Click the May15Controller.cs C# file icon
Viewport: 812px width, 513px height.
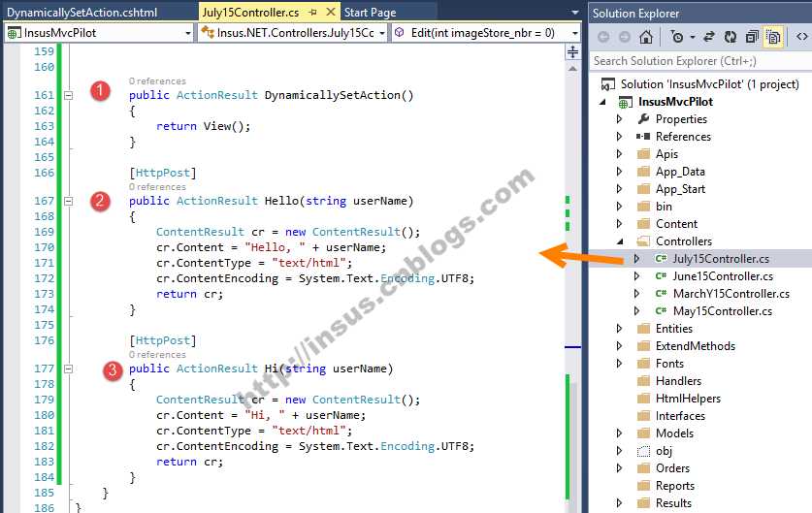click(661, 311)
